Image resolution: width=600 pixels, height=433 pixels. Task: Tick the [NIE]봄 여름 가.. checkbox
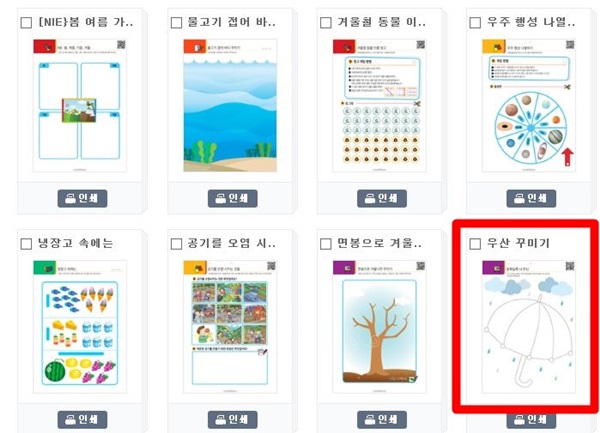tap(26, 23)
